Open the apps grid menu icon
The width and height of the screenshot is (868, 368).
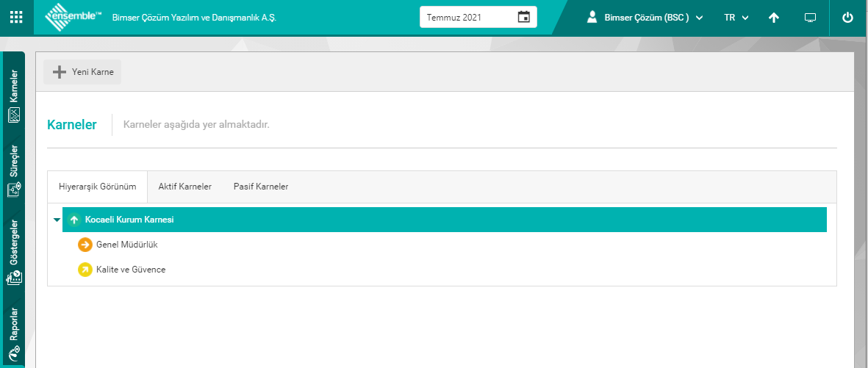(x=17, y=17)
